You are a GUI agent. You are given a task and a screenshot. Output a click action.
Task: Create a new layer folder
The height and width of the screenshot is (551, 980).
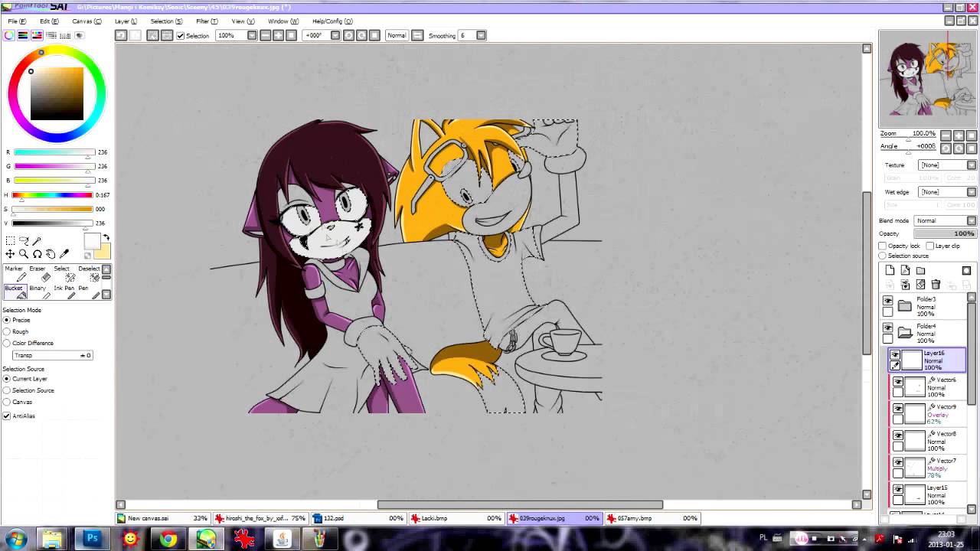[920, 270]
